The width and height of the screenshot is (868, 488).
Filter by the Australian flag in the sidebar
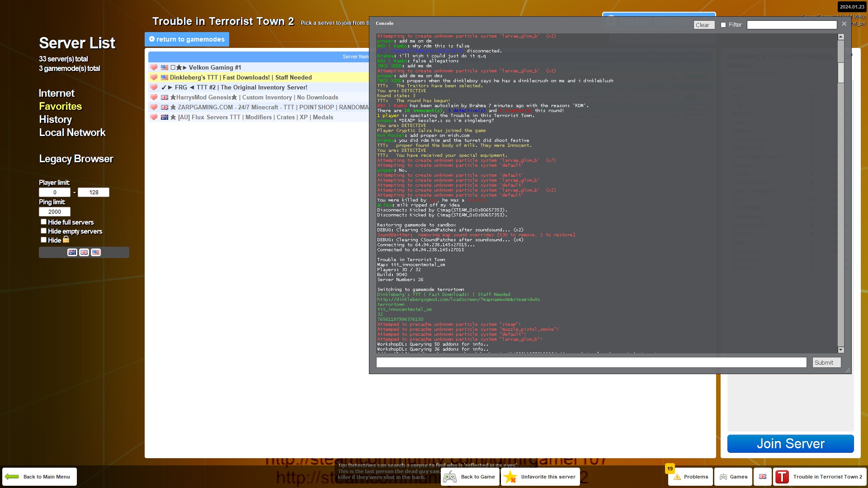(x=72, y=253)
